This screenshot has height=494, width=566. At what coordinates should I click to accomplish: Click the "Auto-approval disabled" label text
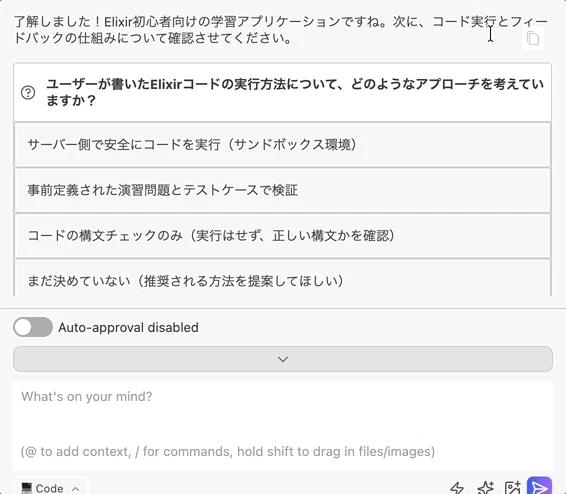(x=129, y=327)
